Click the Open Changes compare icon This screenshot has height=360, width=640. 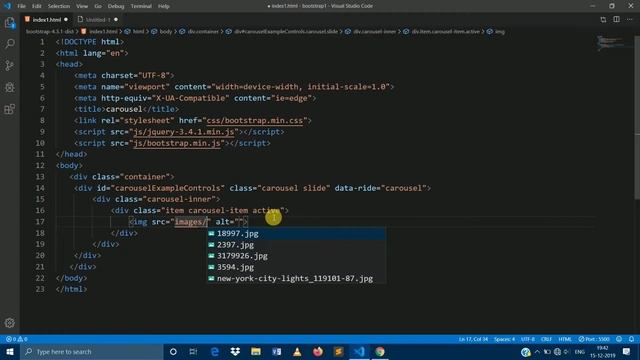point(603,19)
